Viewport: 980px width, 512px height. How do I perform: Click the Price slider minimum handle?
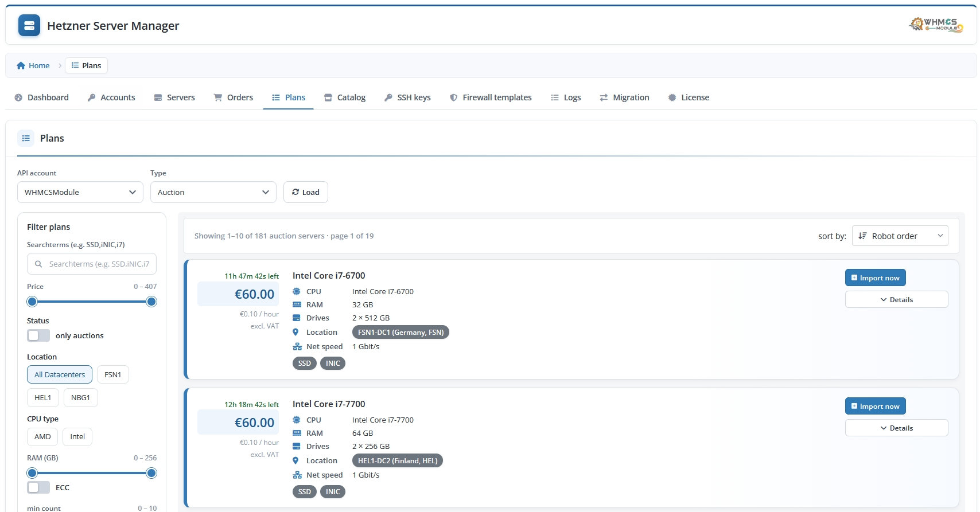coord(32,302)
